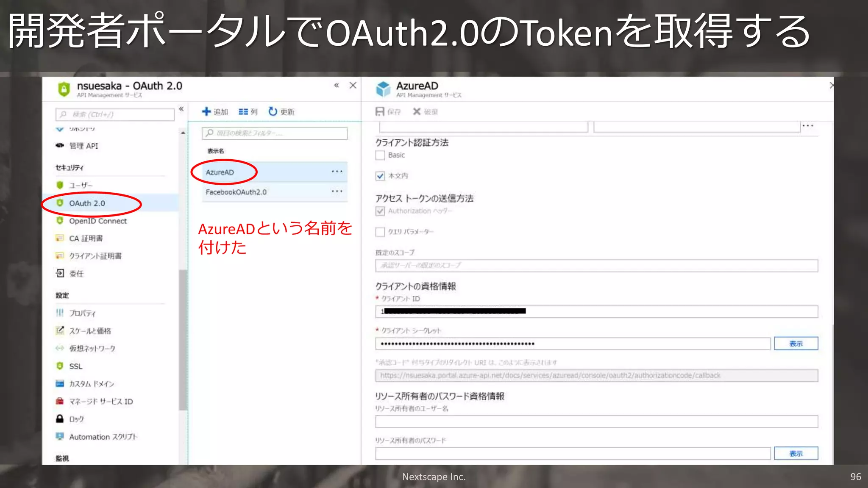Viewport: 868px width, 488px height.
Task: Click the 破棄 discard button
Action: [426, 112]
